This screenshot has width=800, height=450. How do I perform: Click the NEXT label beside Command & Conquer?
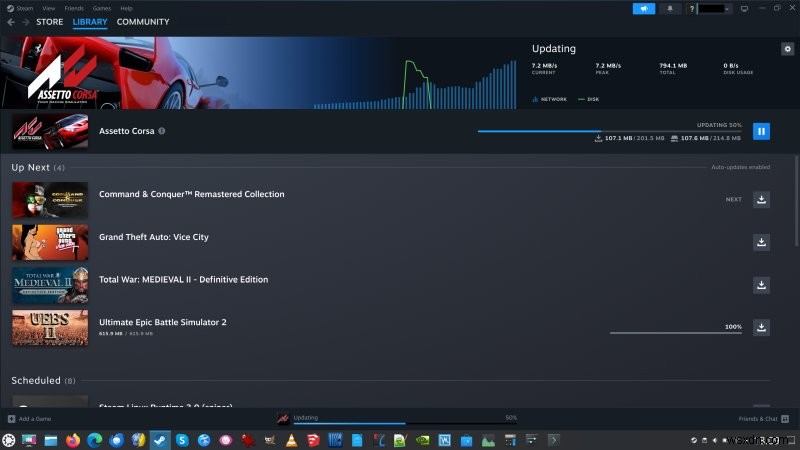734,199
